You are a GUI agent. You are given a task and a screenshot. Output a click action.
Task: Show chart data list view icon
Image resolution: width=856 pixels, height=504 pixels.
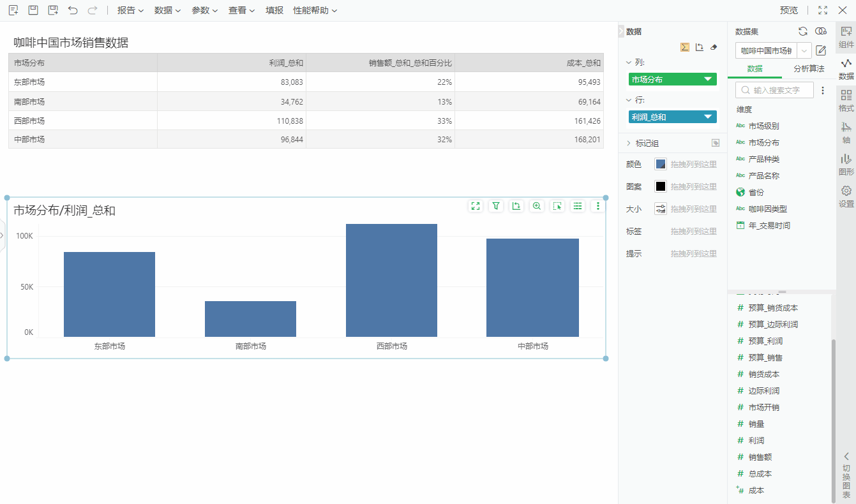click(x=578, y=205)
